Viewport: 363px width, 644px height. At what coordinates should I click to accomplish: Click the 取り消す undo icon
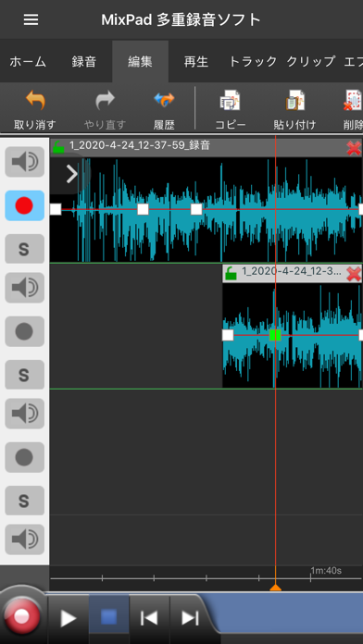(x=35, y=101)
